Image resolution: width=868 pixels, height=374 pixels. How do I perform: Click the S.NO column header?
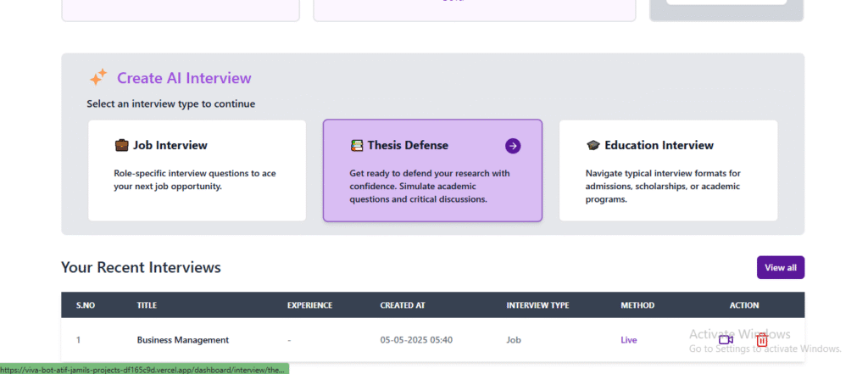tap(86, 305)
